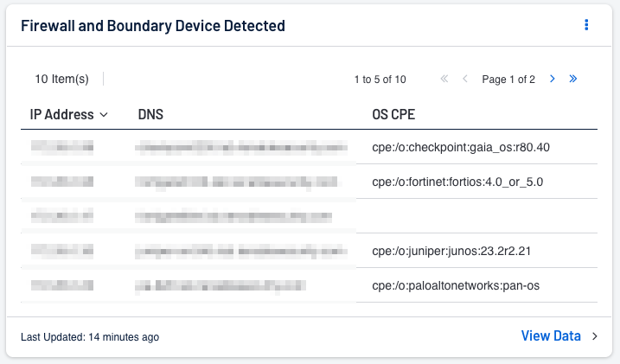Screen dimensions: 620x364
Task: Click the blurred IP address in first row
Action: [62, 147]
